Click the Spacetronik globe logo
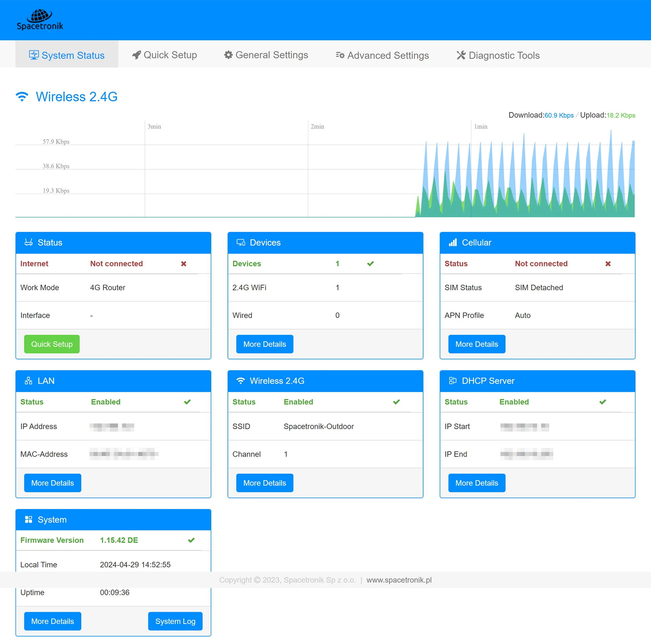 point(40,20)
